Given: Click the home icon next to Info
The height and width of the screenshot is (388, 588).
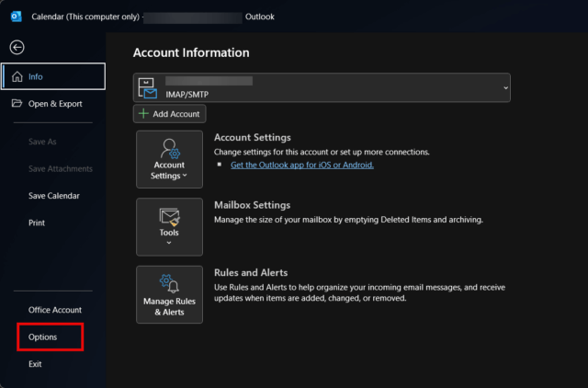Looking at the screenshot, I should (x=17, y=76).
